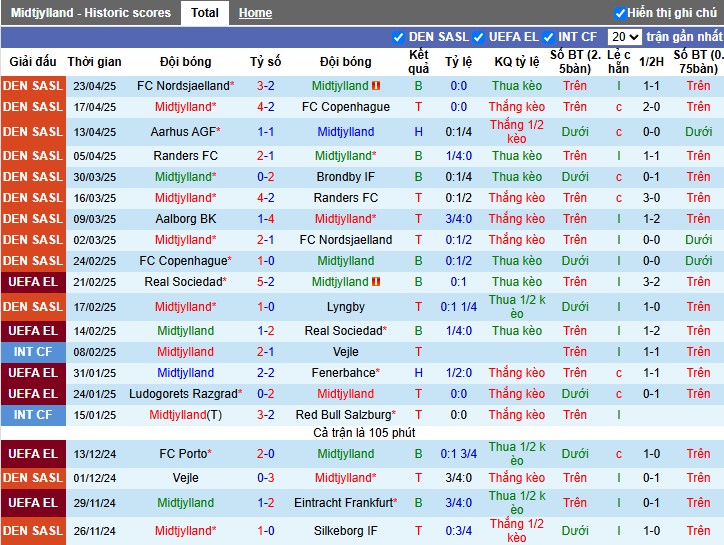Click the 0:1 1/4 odds for Lyngby match
This screenshot has height=545, width=724.
(459, 307)
